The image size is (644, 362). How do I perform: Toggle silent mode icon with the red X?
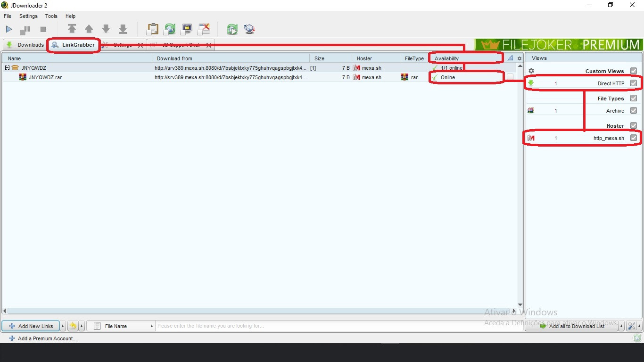[204, 29]
